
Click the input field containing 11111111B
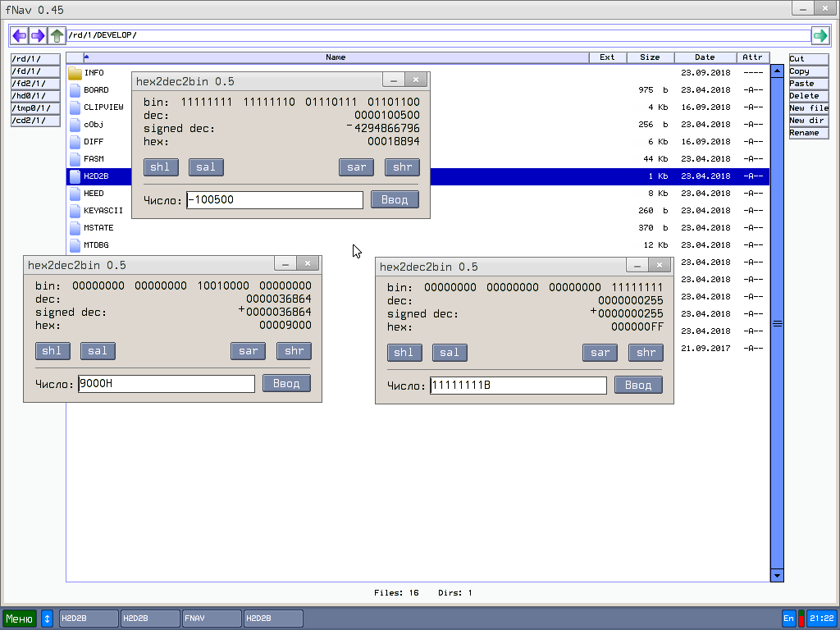pos(518,386)
